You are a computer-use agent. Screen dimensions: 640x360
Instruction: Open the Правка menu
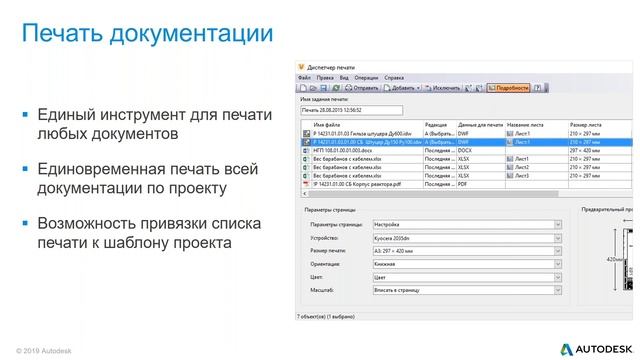325,78
